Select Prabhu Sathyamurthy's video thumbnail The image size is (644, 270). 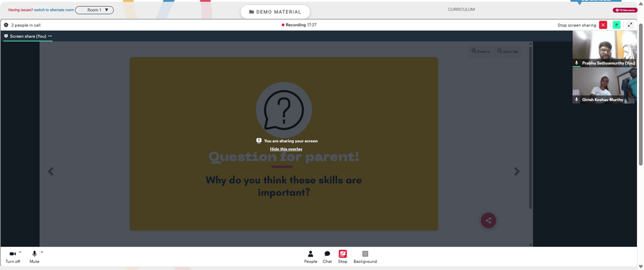pyautogui.click(x=604, y=49)
